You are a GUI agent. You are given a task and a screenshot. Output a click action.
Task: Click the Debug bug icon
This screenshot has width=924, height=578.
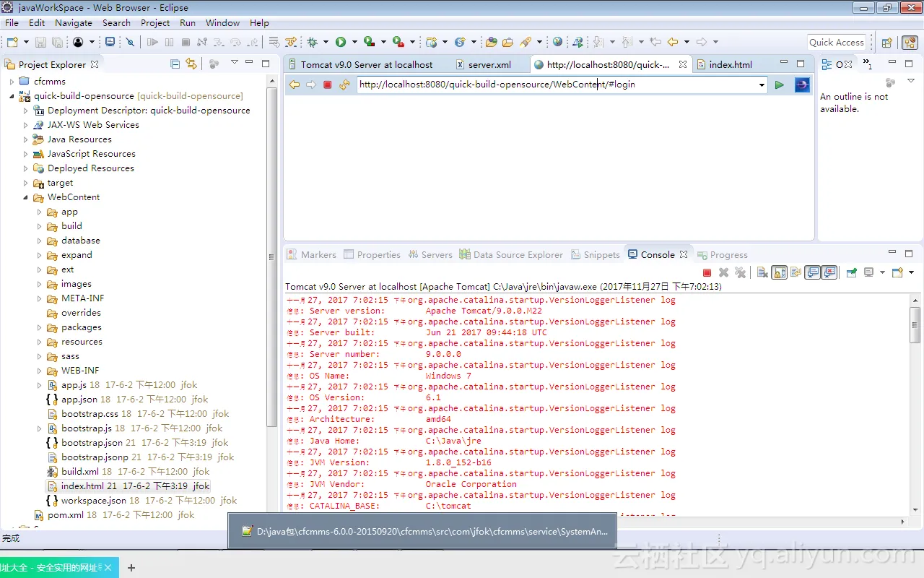click(x=313, y=43)
